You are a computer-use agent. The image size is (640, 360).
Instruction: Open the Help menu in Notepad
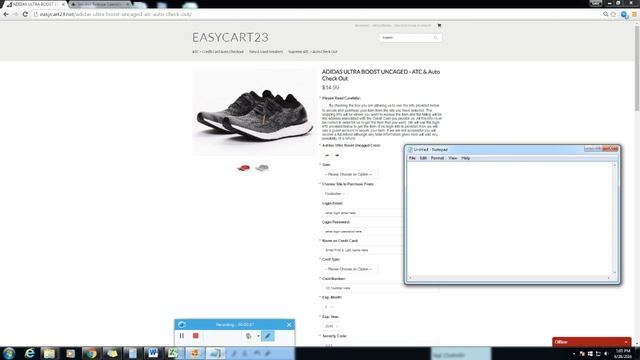pyautogui.click(x=466, y=158)
